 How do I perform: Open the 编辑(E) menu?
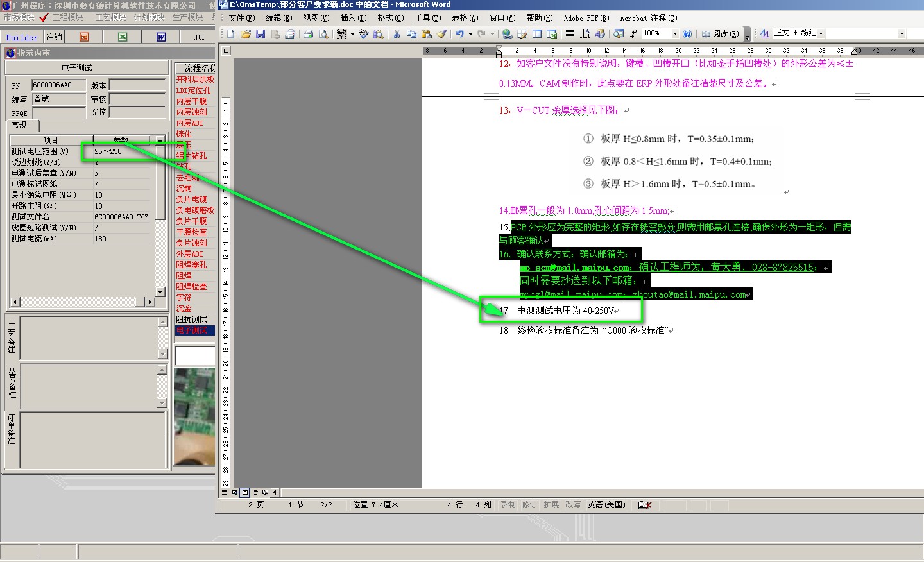(279, 18)
